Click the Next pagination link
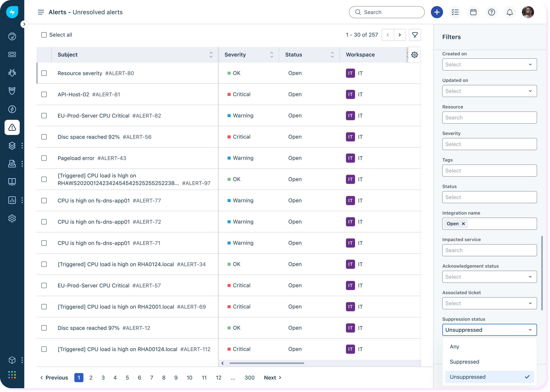Screen dimensions: 550x392 click(x=272, y=378)
